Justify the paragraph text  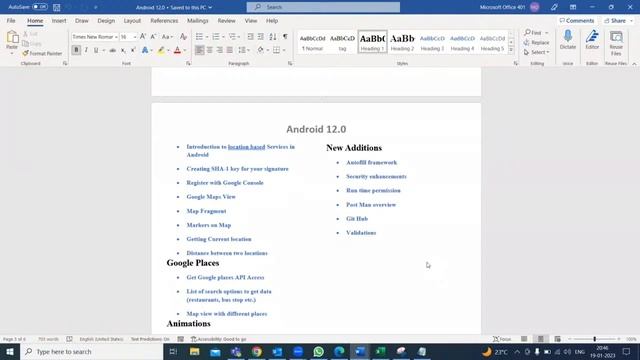click(x=230, y=50)
